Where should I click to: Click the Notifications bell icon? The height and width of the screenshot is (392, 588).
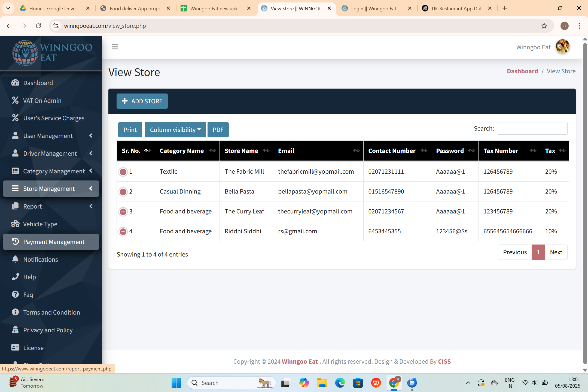coord(15,259)
